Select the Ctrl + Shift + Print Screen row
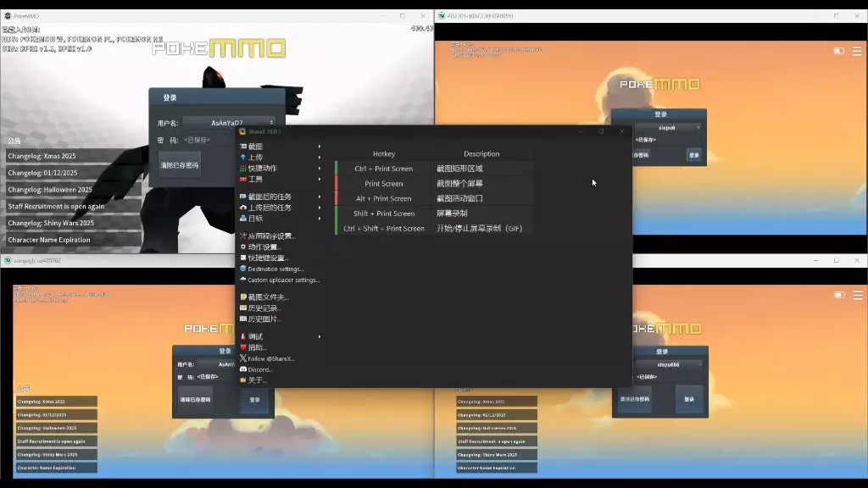The width and height of the screenshot is (868, 488). point(435,229)
